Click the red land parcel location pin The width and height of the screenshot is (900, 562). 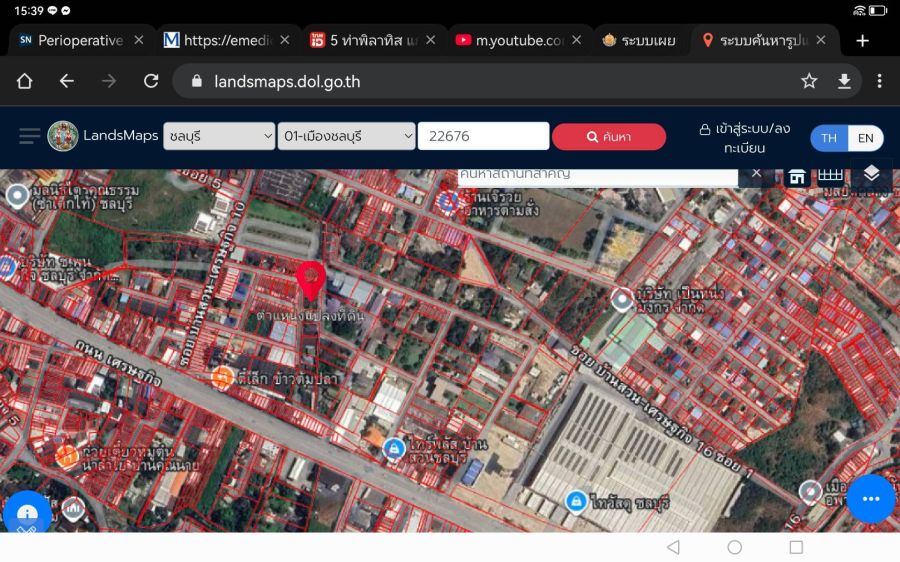pyautogui.click(x=311, y=279)
